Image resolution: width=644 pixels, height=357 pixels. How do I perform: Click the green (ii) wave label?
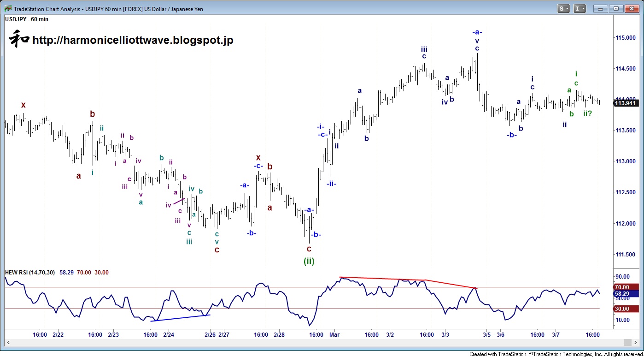(x=309, y=261)
